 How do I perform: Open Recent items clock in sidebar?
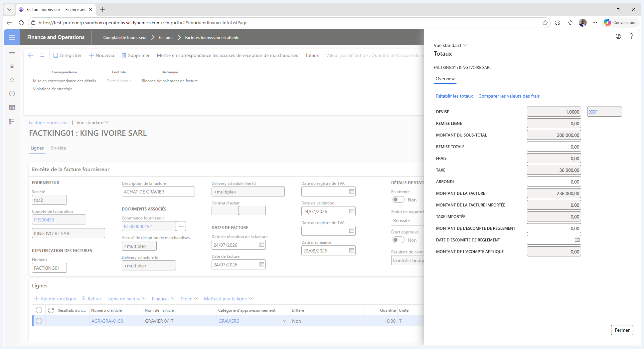(12, 94)
